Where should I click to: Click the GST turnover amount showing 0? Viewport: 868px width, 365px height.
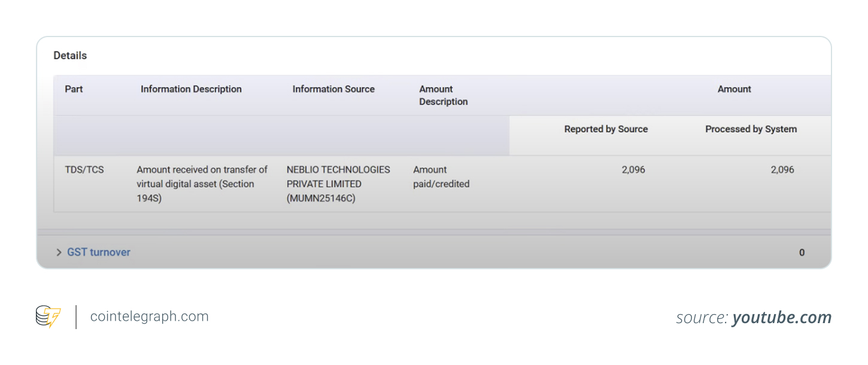pyautogui.click(x=802, y=252)
